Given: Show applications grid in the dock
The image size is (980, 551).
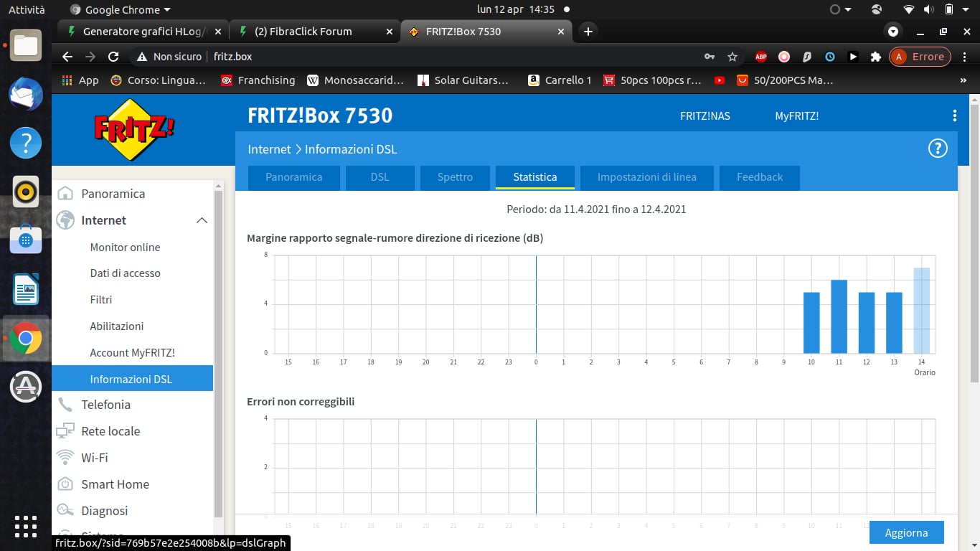Looking at the screenshot, I should [26, 526].
